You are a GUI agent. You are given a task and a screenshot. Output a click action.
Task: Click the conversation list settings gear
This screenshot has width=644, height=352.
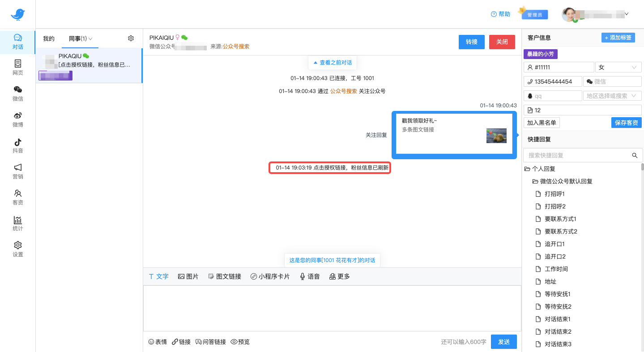tap(131, 38)
